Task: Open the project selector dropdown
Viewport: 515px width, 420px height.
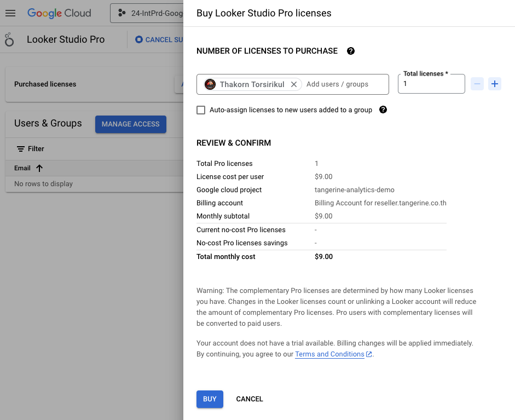Action: click(147, 13)
